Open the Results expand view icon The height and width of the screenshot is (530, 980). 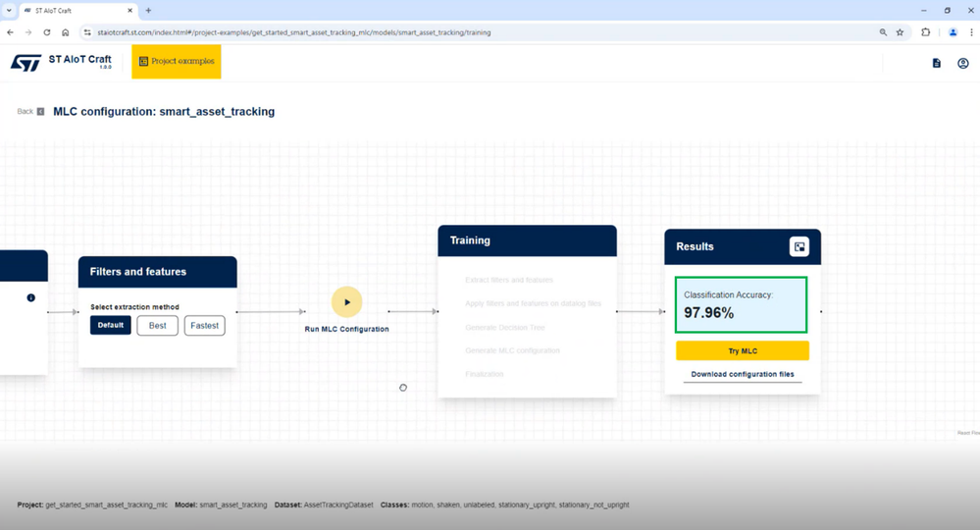799,246
